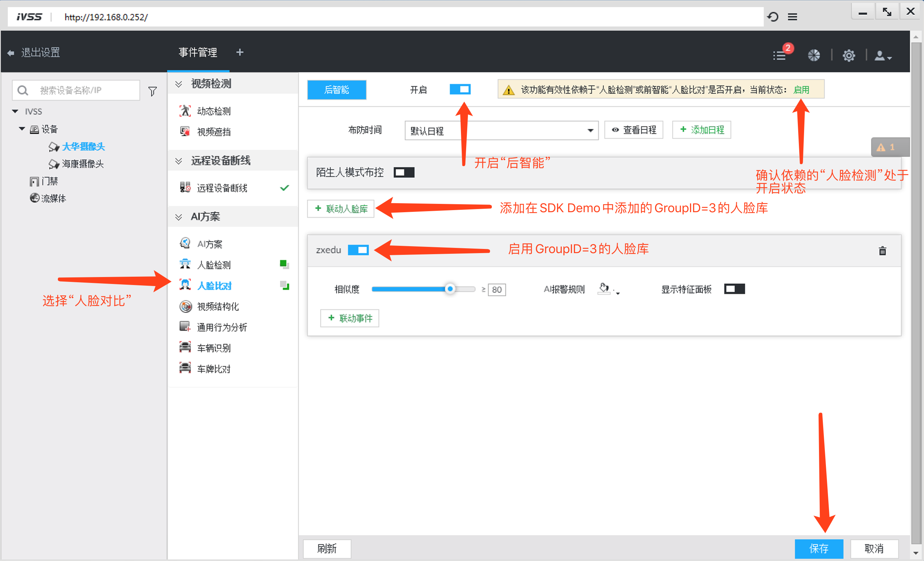This screenshot has width=924, height=561.
Task: Click the 相似度 slider handle
Action: pyautogui.click(x=450, y=289)
